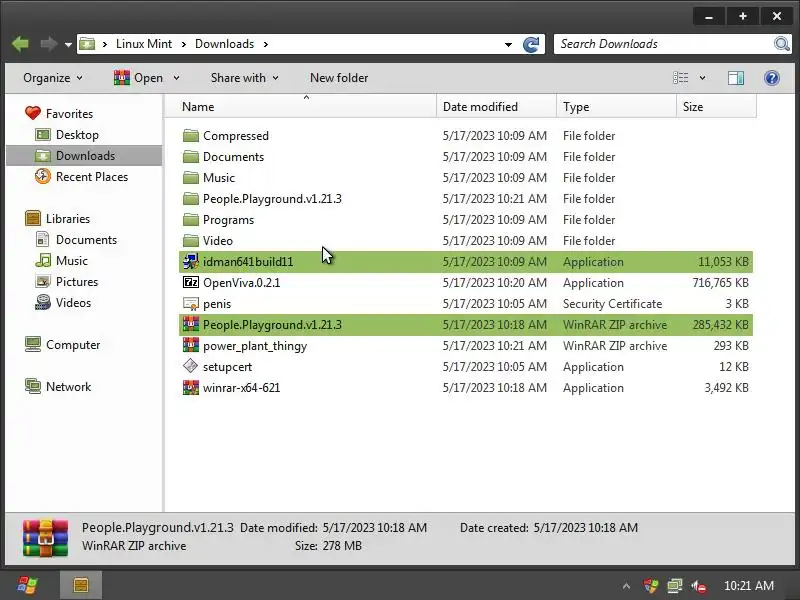Select the Compressed folder icon
Image resolution: width=800 pixels, height=600 pixels.
pyautogui.click(x=191, y=135)
